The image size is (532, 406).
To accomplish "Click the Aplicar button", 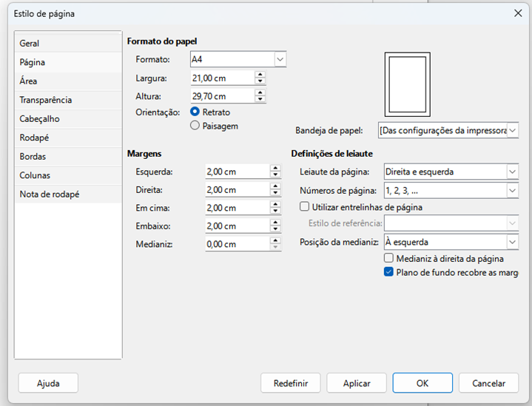I will click(x=357, y=383).
